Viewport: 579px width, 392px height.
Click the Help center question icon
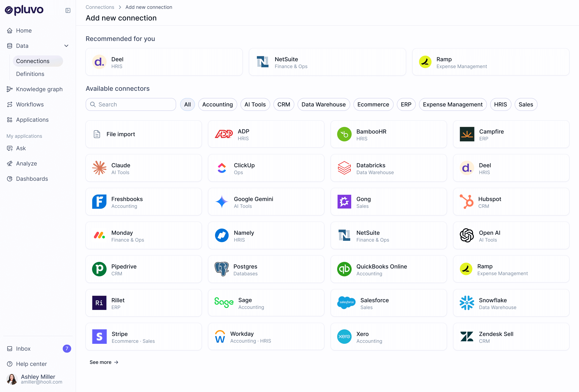10,364
